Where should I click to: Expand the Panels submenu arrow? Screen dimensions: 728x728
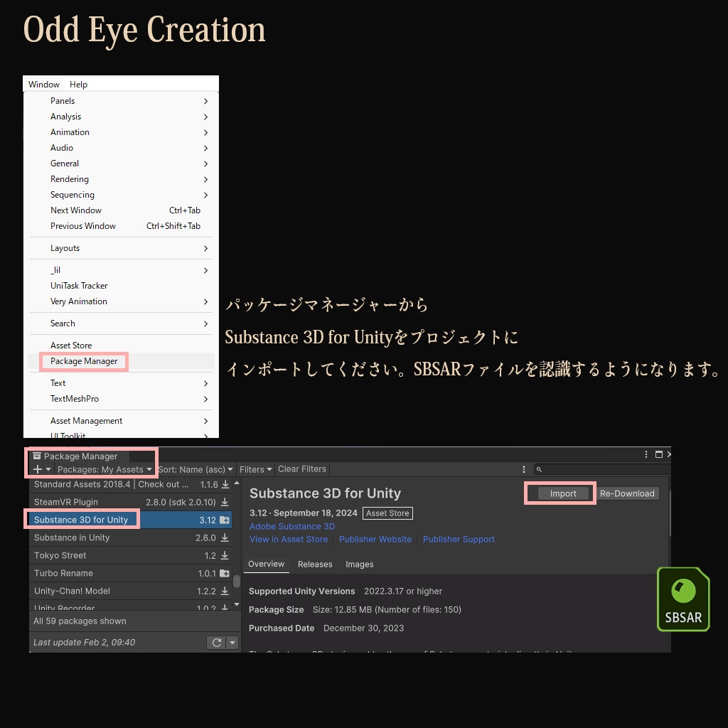(205, 101)
